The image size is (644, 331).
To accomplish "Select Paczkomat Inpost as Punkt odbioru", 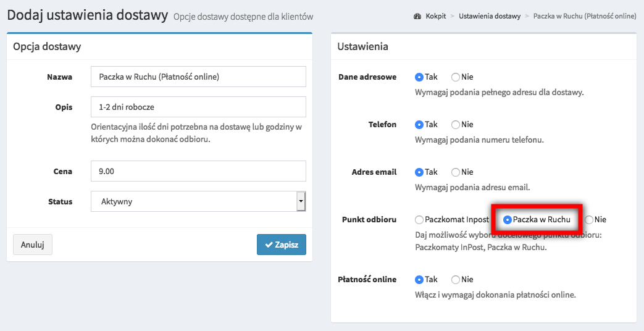I will (x=419, y=220).
